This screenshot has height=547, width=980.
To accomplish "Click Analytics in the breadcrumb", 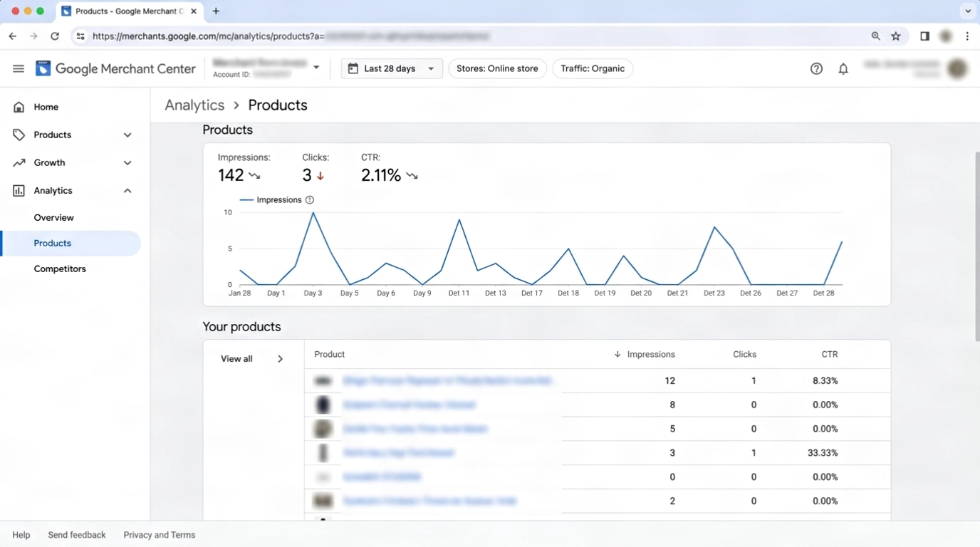I will point(194,105).
